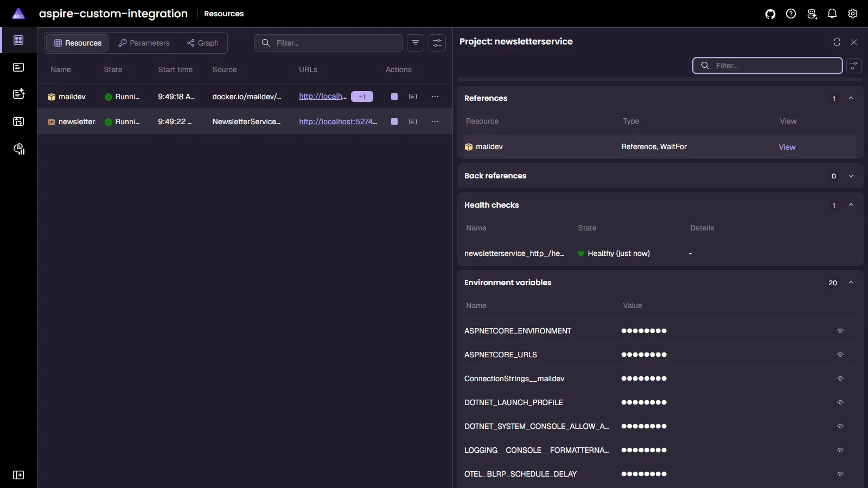Collapse the Health checks section
The width and height of the screenshot is (868, 488).
(851, 205)
